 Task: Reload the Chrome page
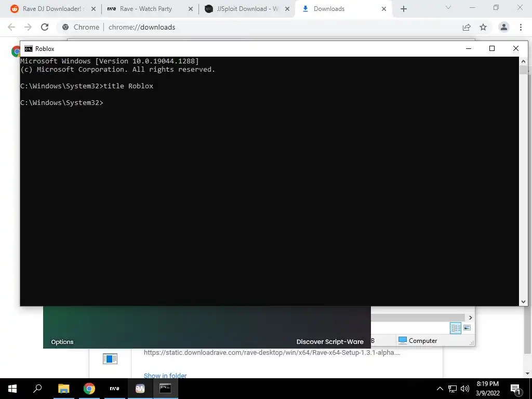point(45,27)
